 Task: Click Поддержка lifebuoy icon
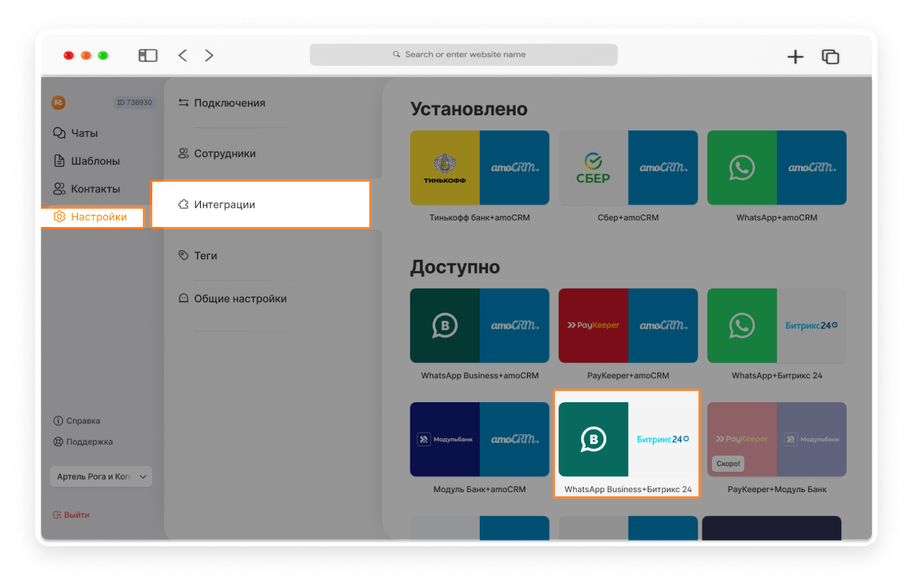(58, 442)
